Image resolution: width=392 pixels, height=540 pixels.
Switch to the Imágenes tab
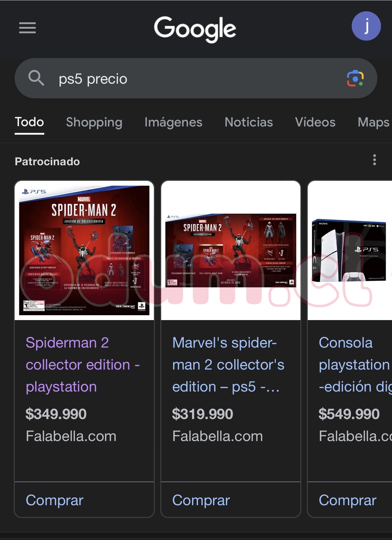[x=173, y=122]
